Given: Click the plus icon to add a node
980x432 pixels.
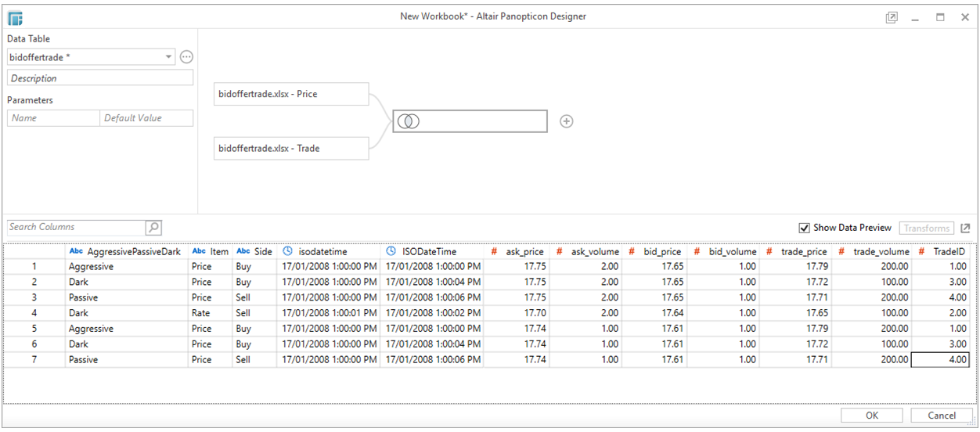Looking at the screenshot, I should [567, 121].
